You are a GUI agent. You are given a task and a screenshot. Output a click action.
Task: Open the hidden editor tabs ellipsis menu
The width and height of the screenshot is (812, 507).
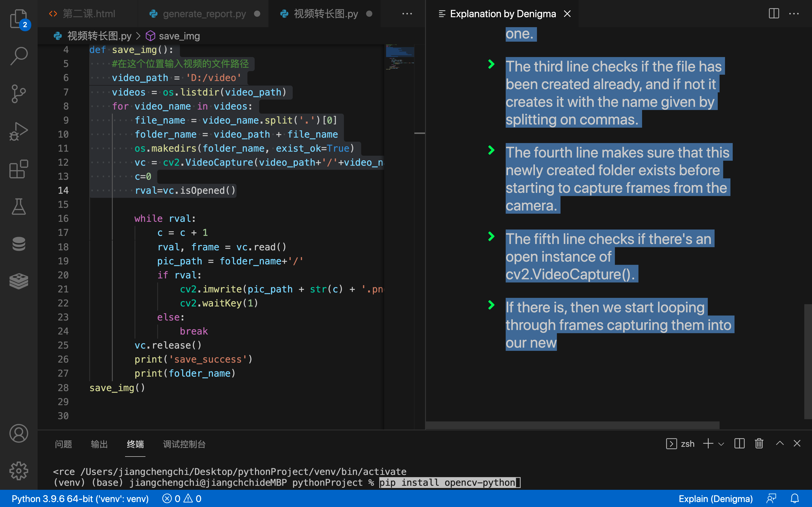coord(407,14)
